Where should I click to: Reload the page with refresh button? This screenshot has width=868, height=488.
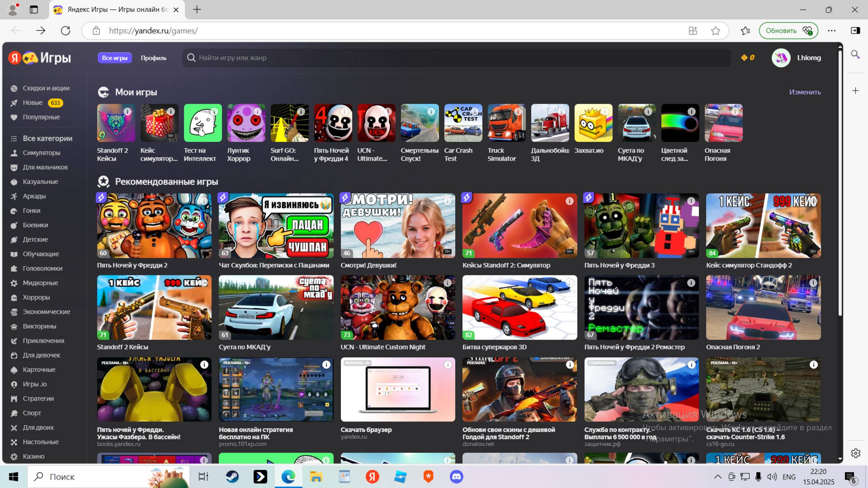(65, 31)
